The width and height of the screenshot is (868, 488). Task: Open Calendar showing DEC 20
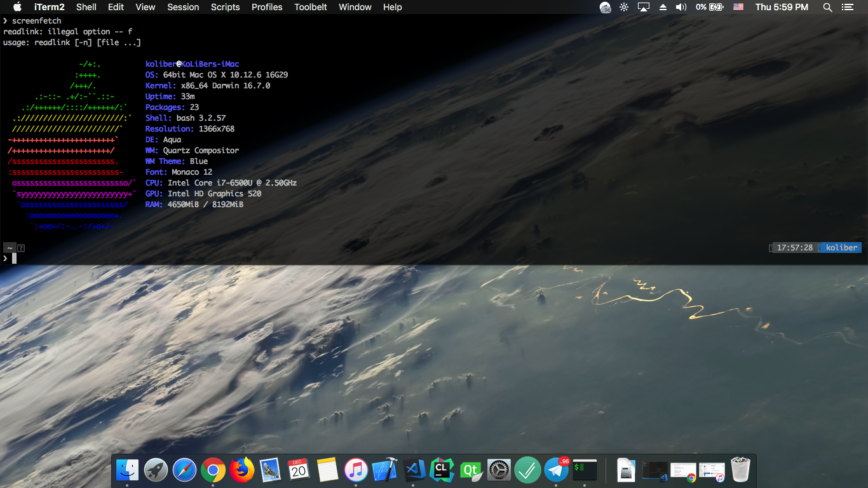click(299, 470)
